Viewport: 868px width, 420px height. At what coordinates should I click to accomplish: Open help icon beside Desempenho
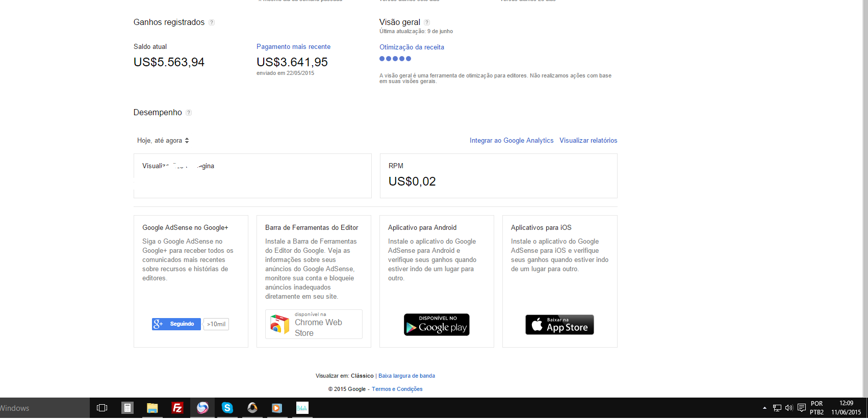click(189, 113)
